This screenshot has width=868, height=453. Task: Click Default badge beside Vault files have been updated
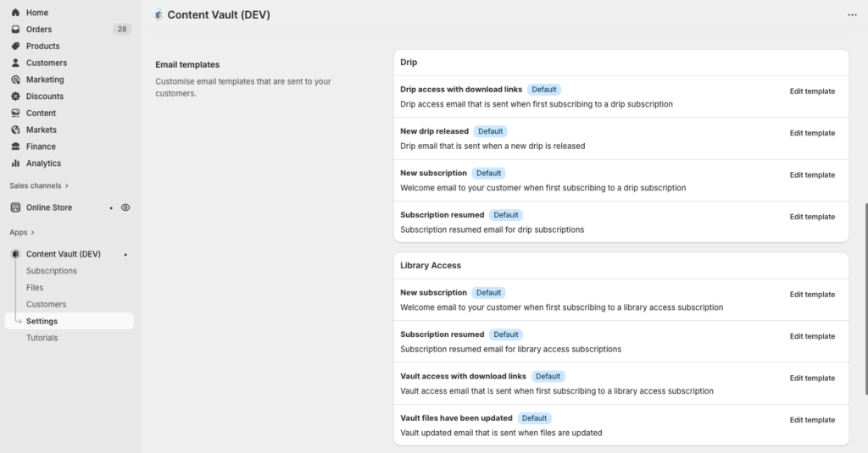pyautogui.click(x=534, y=418)
